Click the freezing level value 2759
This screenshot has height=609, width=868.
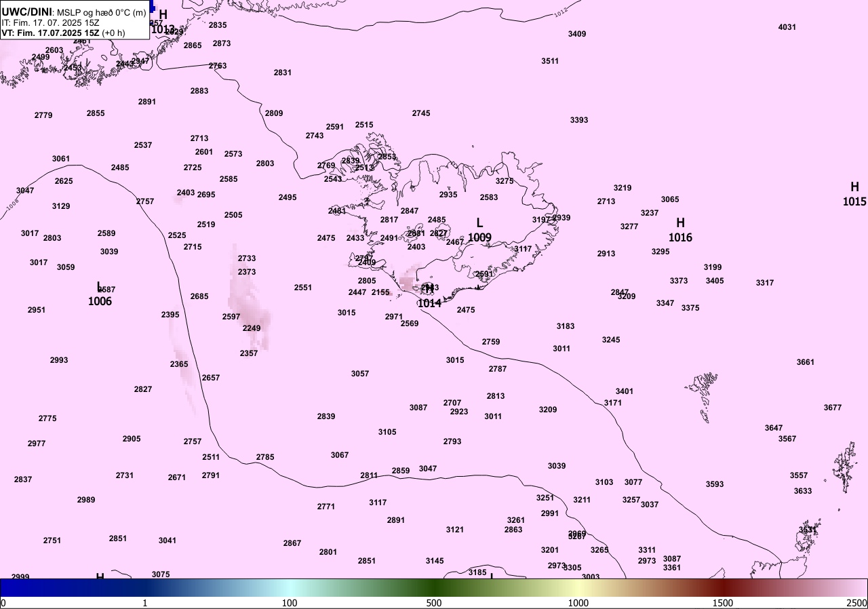click(x=491, y=342)
